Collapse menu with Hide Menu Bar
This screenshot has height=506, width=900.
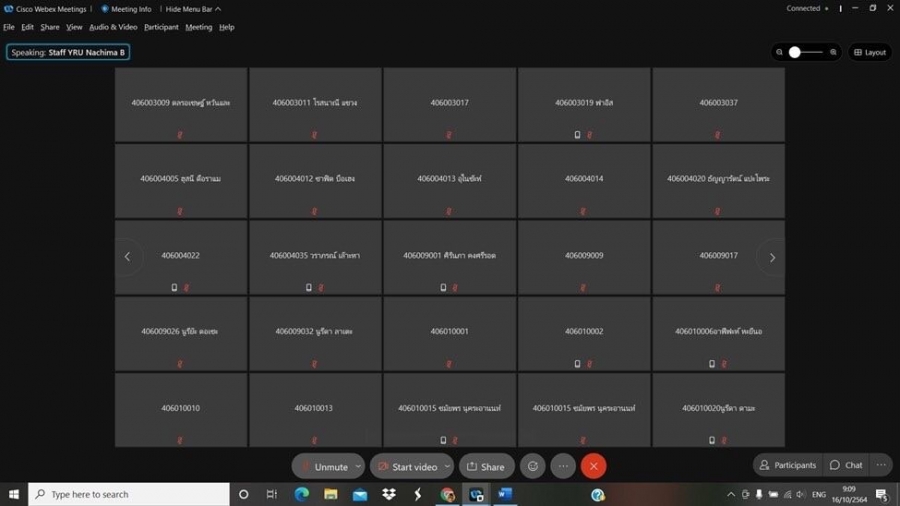(193, 9)
